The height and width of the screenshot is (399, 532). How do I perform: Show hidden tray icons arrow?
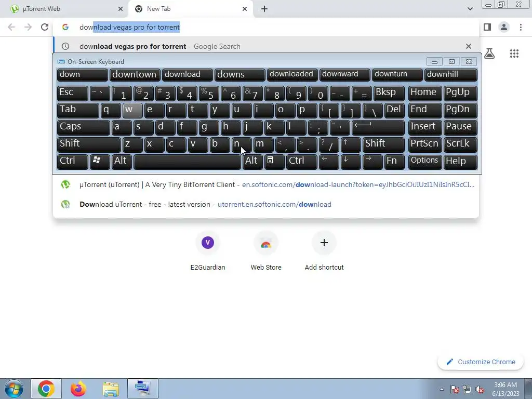click(442, 389)
